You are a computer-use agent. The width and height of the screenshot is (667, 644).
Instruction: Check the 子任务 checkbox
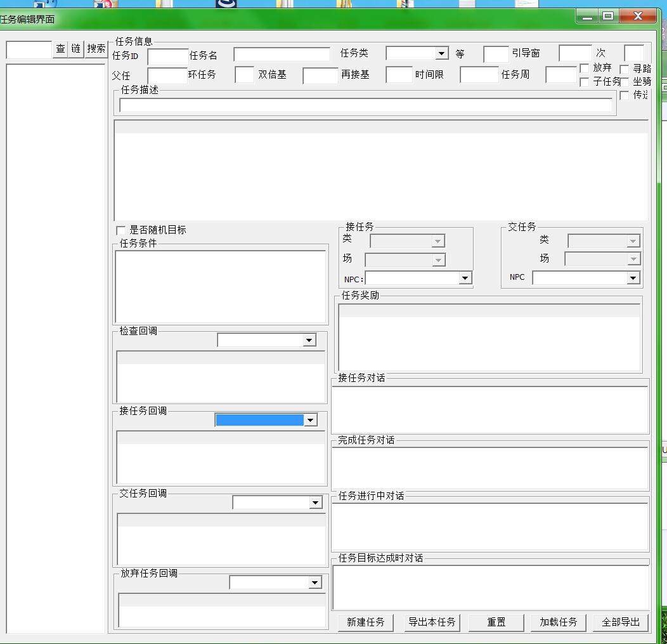point(585,82)
